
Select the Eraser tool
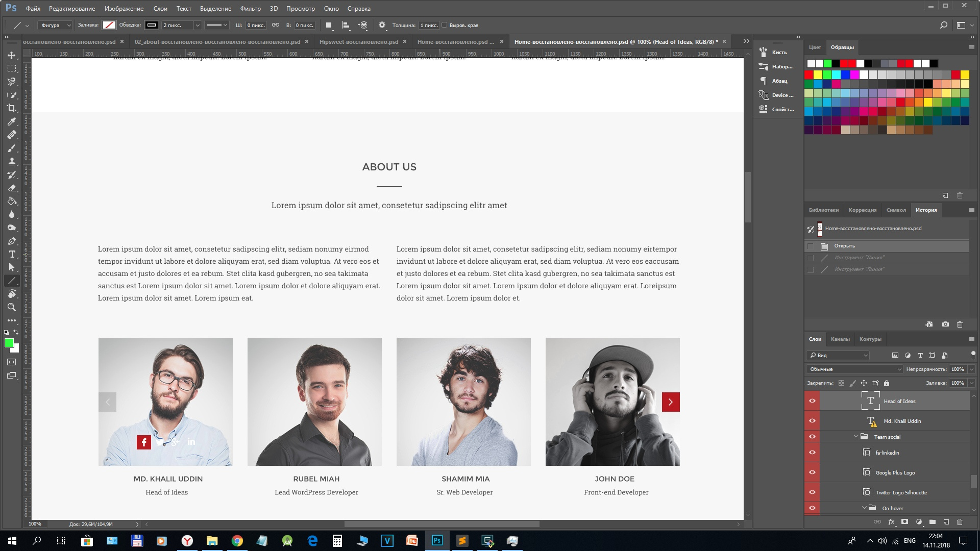[x=11, y=188]
